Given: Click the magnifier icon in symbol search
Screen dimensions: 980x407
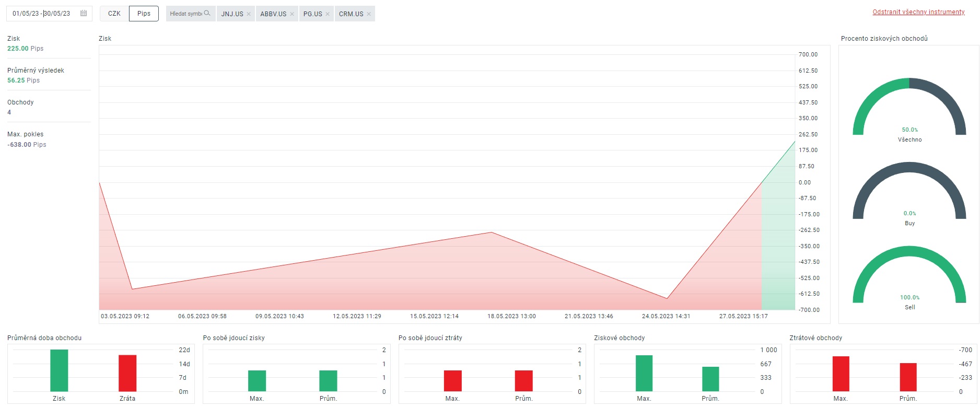Looking at the screenshot, I should click(207, 14).
